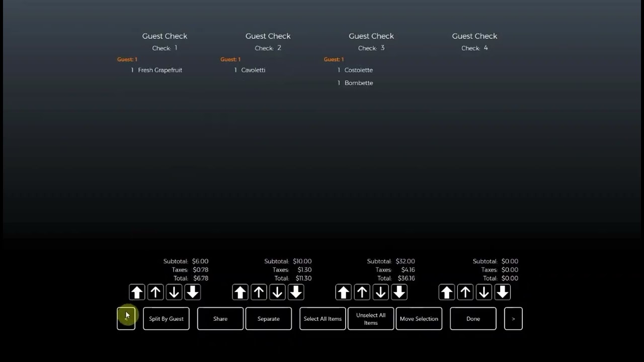Click the thin up arrow under Check 2
Image resolution: width=644 pixels, height=362 pixels.
[x=259, y=292]
